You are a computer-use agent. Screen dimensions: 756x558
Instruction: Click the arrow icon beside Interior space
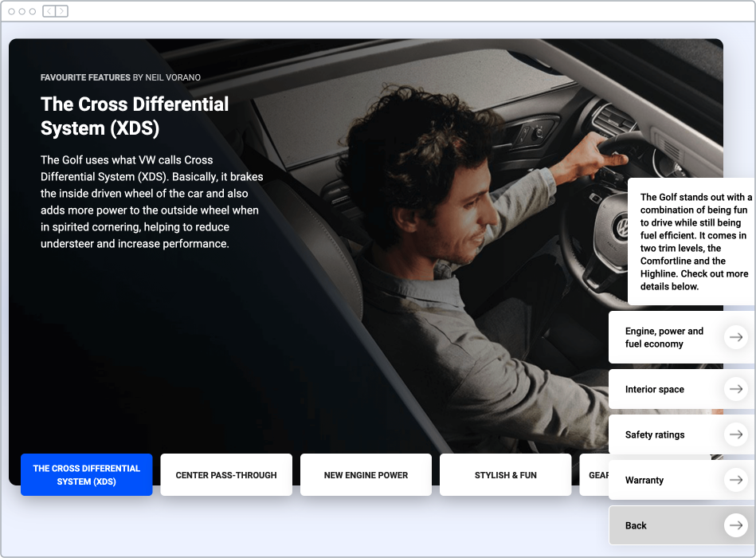click(736, 389)
